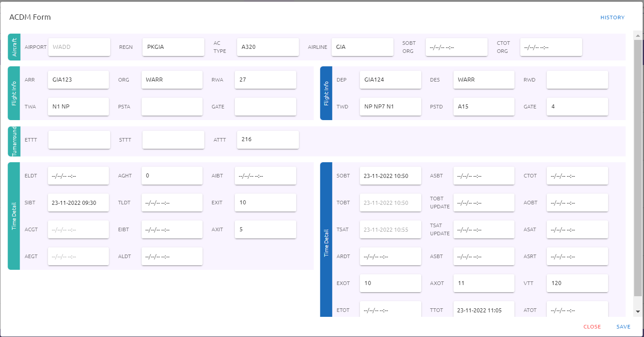Click the SIBT field with 23-11-2022 09:30
Screen dimensions: 644x337
click(78, 203)
